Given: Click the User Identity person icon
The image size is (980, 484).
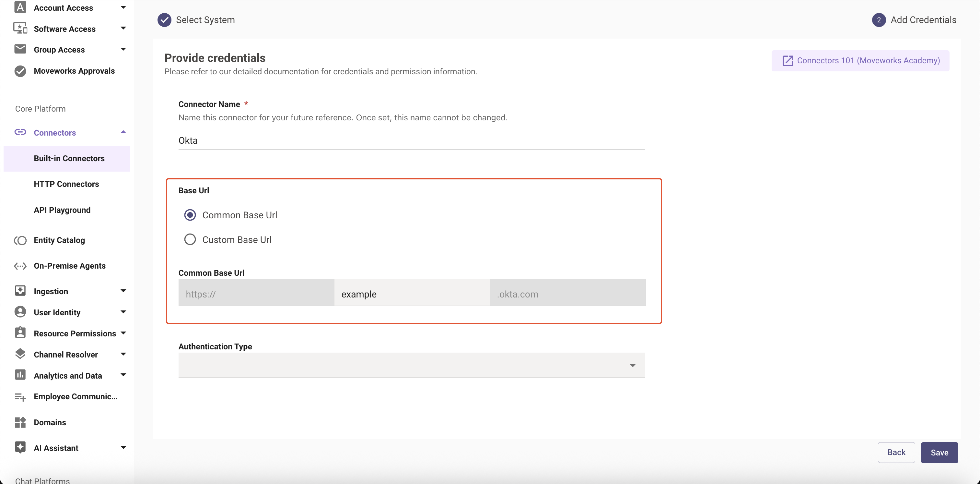Looking at the screenshot, I should (x=20, y=312).
